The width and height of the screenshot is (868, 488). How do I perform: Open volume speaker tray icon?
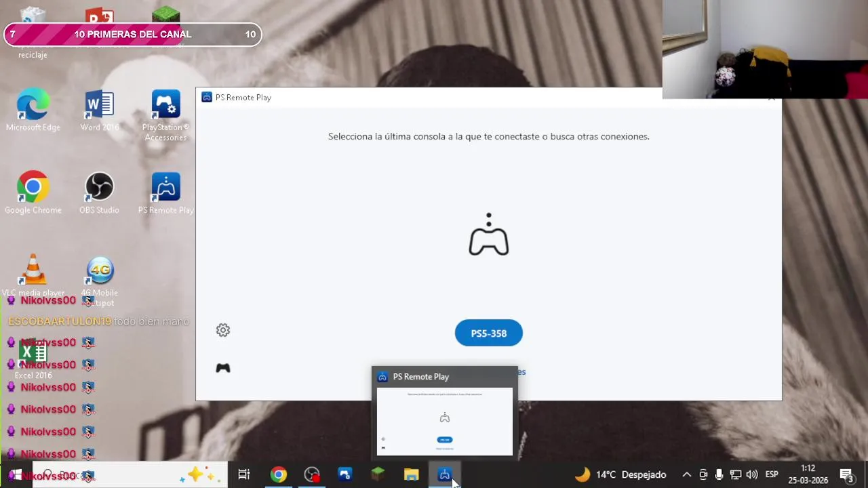(751, 474)
